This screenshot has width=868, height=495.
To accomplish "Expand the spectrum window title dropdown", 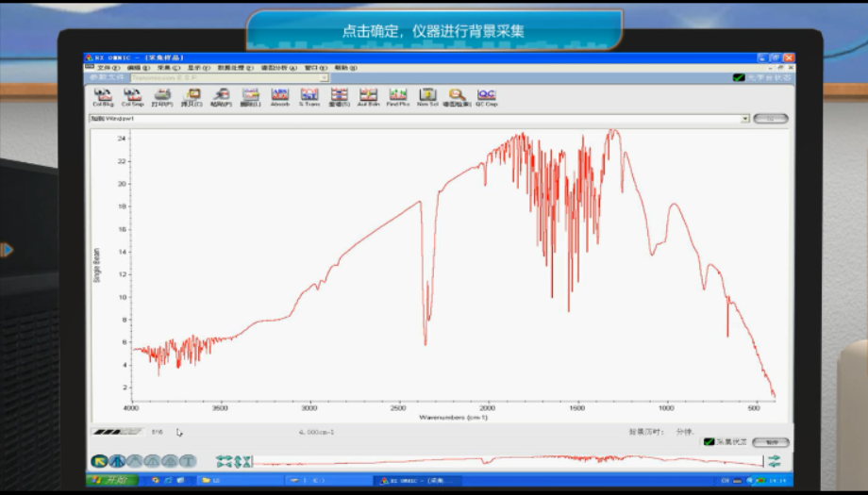I will (744, 119).
